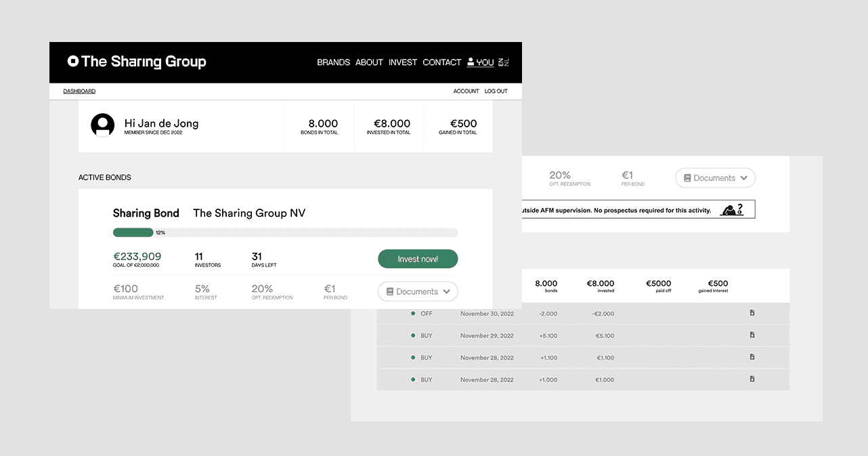868x456 pixels.
Task: Click the AFM warning figure icon
Action: pyautogui.click(x=732, y=209)
